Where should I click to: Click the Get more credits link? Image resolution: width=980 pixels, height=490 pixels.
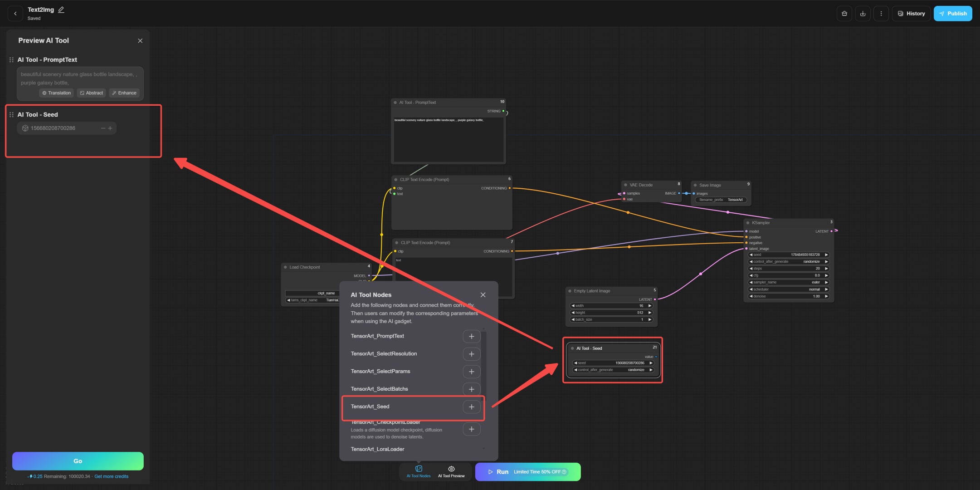[111, 476]
